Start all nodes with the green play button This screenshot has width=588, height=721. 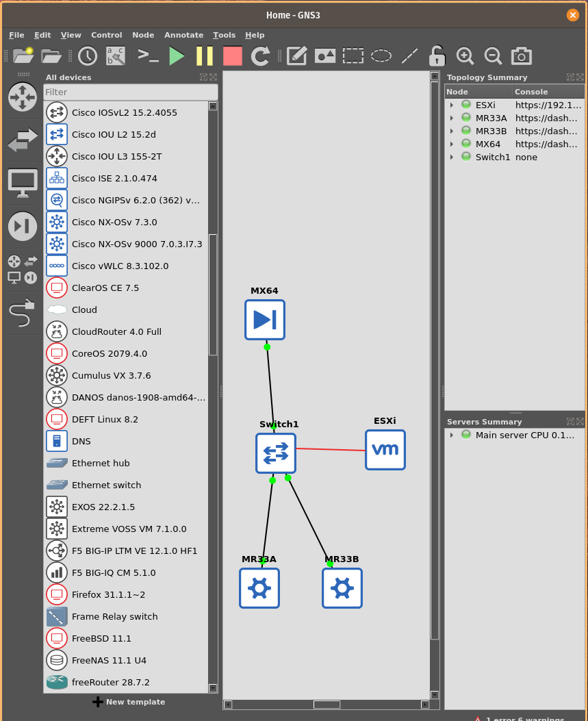(x=177, y=56)
